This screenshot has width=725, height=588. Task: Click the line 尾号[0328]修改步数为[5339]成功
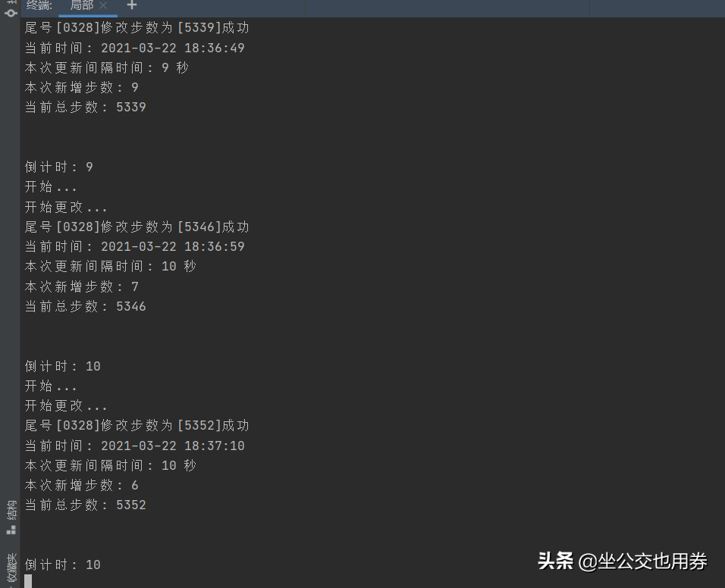[137, 28]
